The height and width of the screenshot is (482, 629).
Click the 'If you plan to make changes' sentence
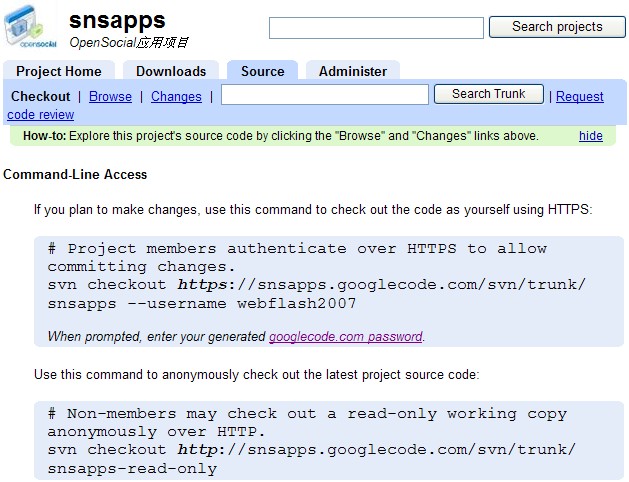[x=313, y=209]
